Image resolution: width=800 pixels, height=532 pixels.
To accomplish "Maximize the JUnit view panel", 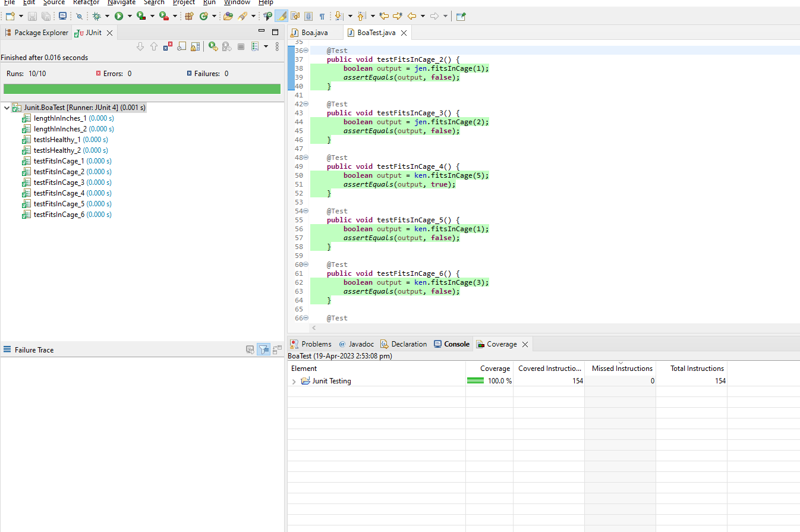I will click(275, 32).
